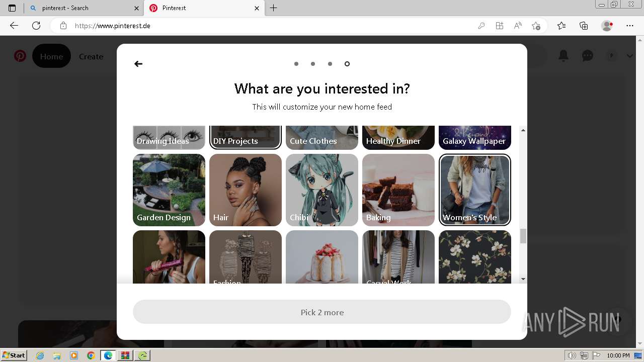View site information lock icon
Image resolution: width=644 pixels, height=362 pixels.
[63, 26]
